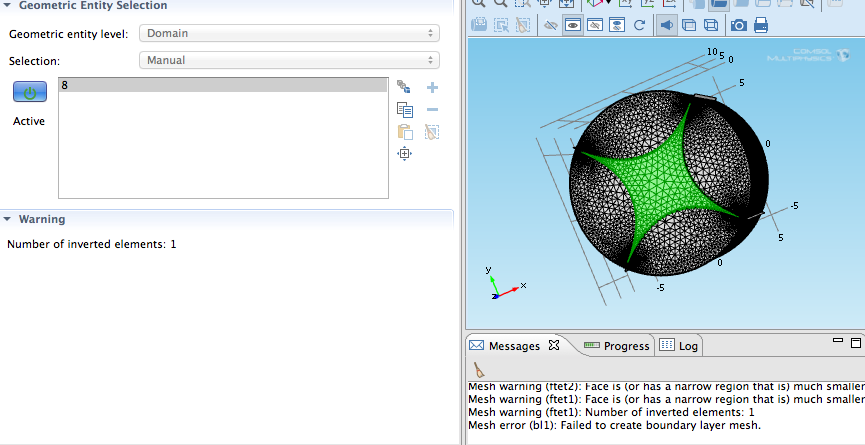Click the reset hiding refresh icon
This screenshot has width=865, height=445.
click(x=639, y=25)
